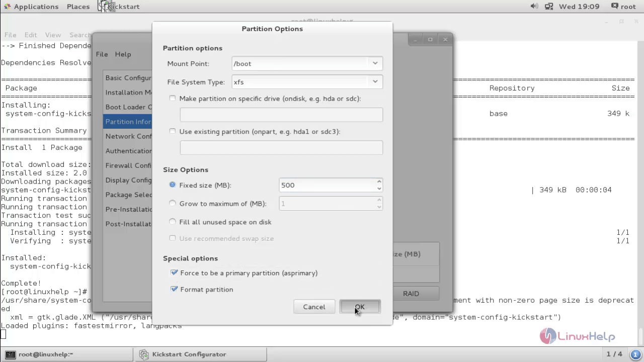This screenshot has width=644, height=362.
Task: Open the File menu in Kickstart Configurator
Action: (x=102, y=54)
